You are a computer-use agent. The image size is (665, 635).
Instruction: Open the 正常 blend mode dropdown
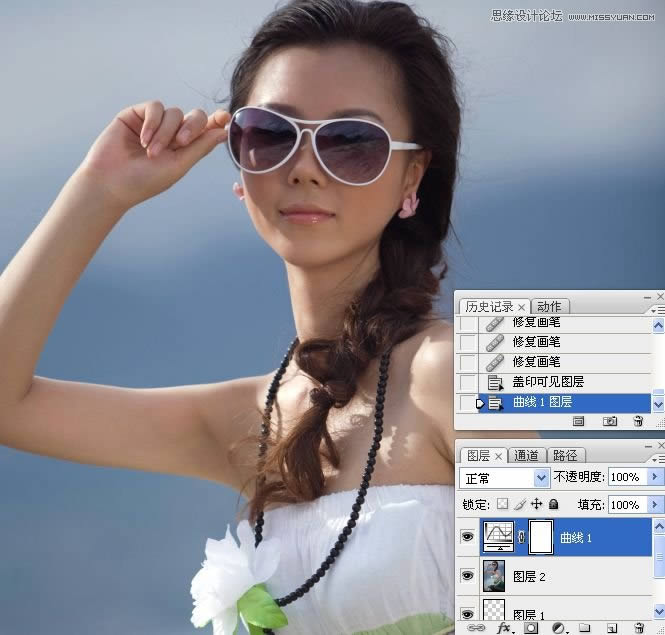[542, 478]
